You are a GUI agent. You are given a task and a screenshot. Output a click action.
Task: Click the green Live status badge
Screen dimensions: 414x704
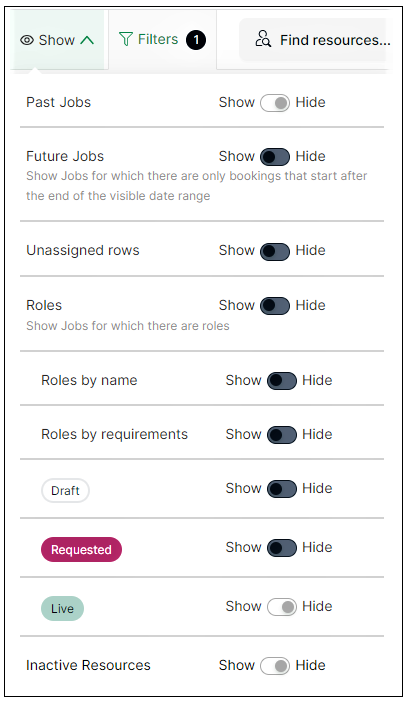click(x=62, y=608)
